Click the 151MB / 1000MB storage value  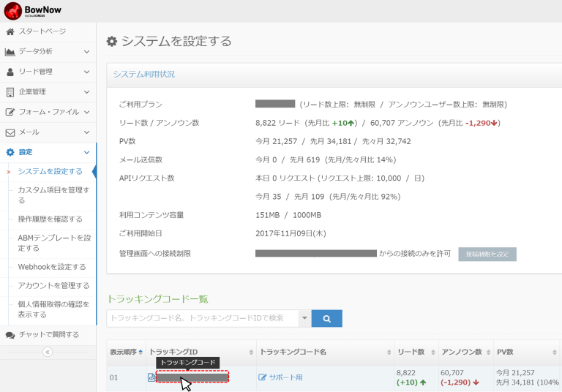point(288,215)
